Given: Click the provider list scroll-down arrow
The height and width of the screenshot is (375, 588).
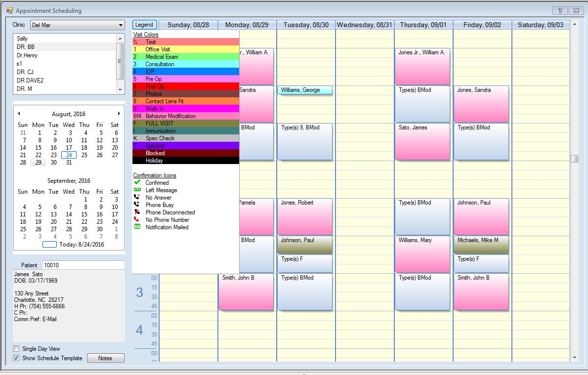Looking at the screenshot, I should 120,89.
